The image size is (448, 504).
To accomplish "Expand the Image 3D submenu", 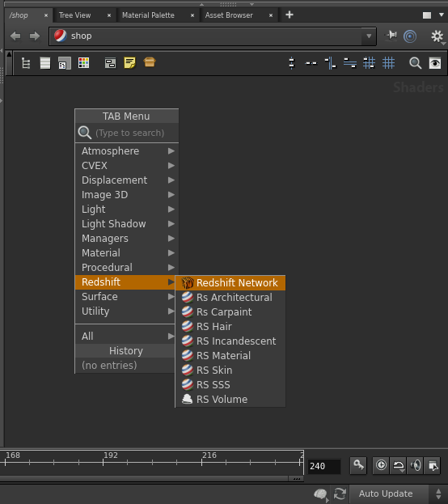I will pyautogui.click(x=127, y=195).
